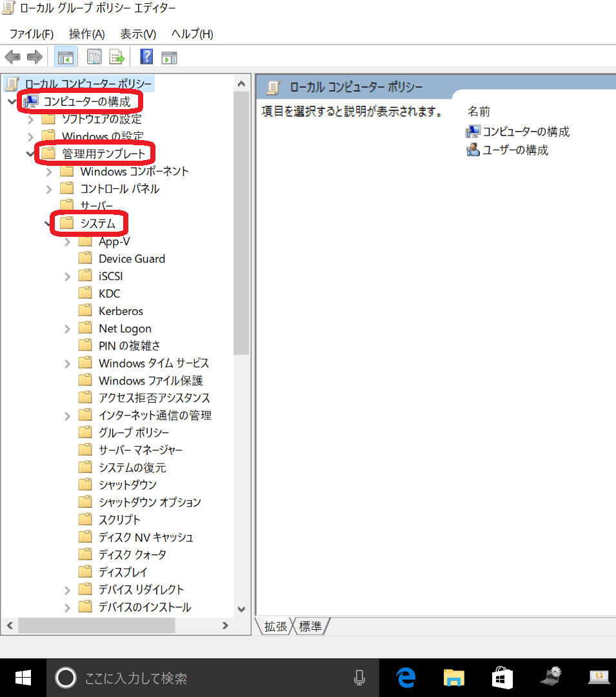Image resolution: width=616 pixels, height=697 pixels.
Task: Expand the Windows タイム サービス node
Action: [x=68, y=363]
